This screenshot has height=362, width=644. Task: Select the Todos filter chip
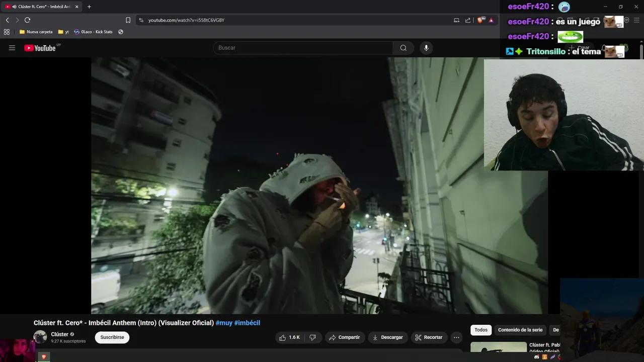click(x=481, y=330)
